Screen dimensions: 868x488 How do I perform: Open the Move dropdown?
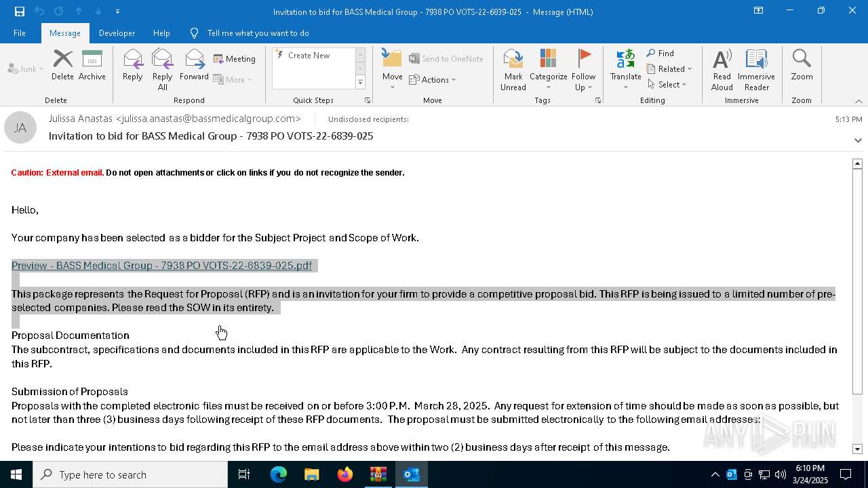coord(392,70)
